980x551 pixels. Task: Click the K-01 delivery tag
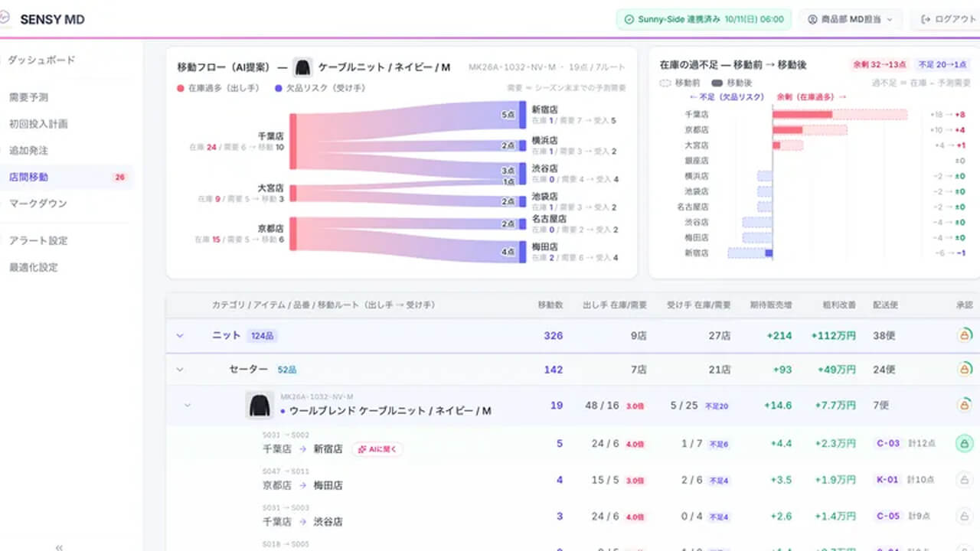click(888, 480)
